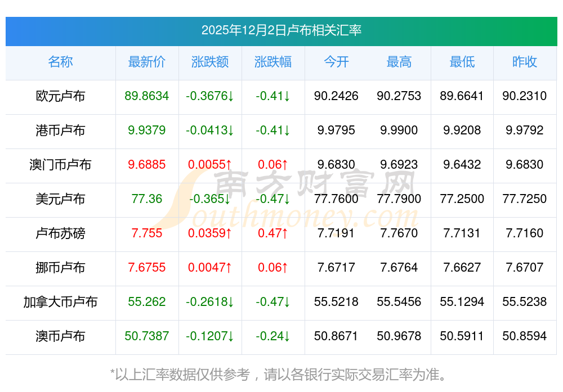This screenshot has height=392, width=563.
Task: Select low value 9.9208
Action: (x=462, y=130)
